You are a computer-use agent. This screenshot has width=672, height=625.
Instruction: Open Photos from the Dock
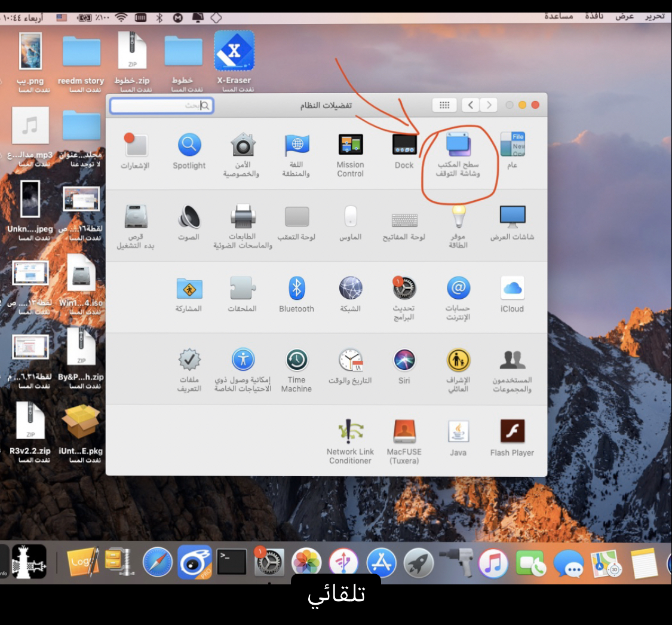tap(306, 562)
